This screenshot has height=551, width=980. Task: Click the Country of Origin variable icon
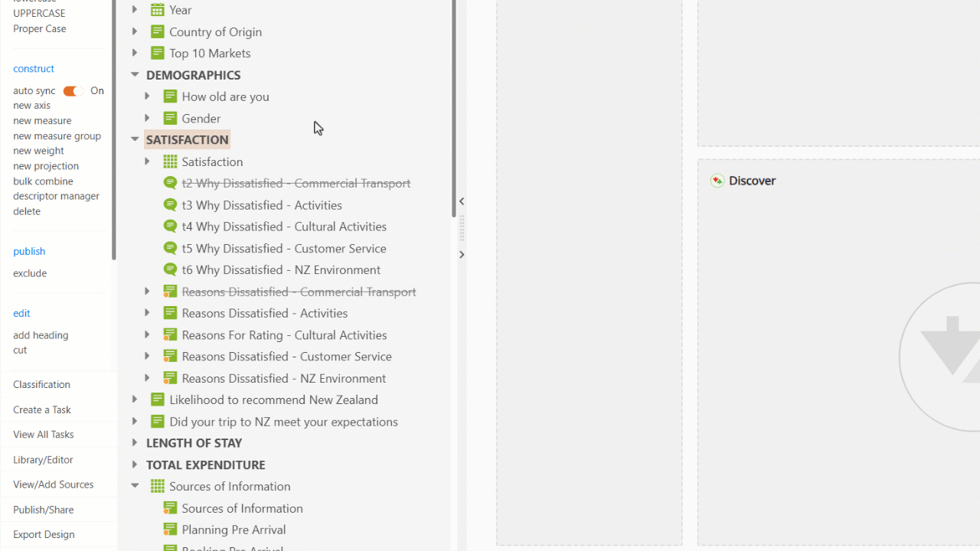coord(157,31)
